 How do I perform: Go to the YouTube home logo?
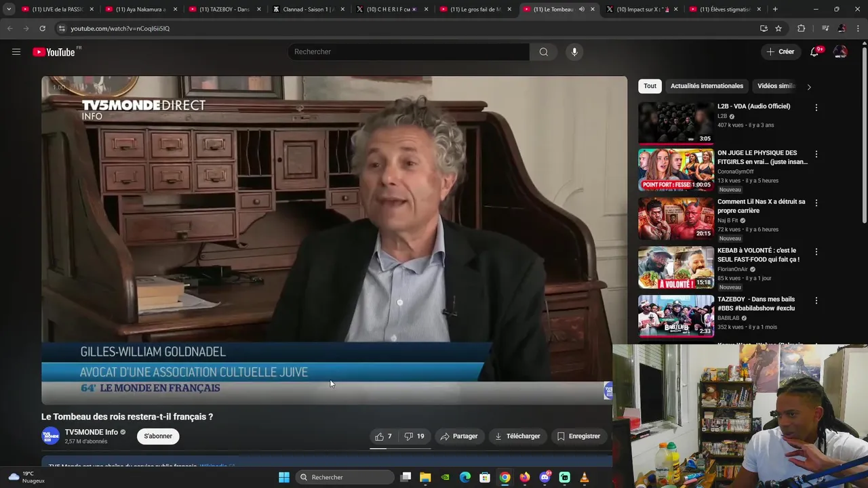point(54,52)
